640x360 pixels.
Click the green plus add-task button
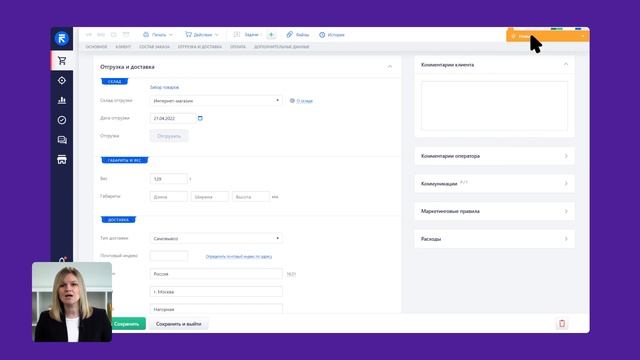pos(271,35)
